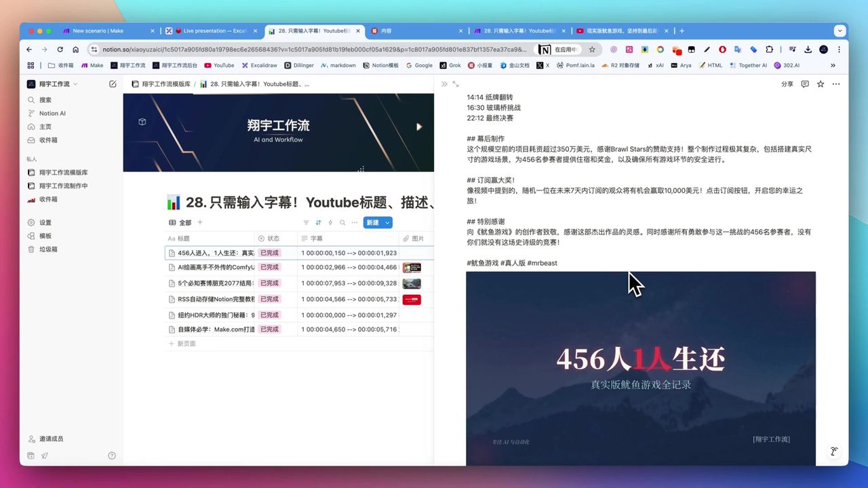868x488 pixels.
Task: Click the 456人 video thumbnail image
Action: tap(640, 369)
